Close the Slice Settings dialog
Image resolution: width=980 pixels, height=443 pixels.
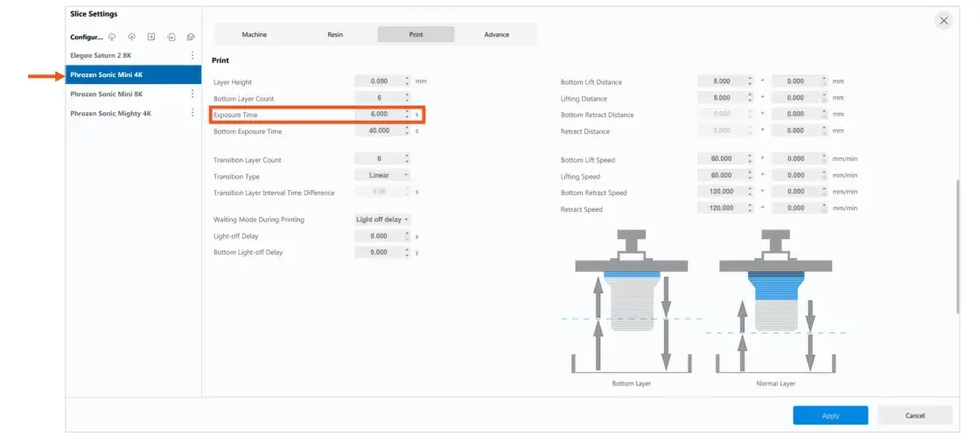pyautogui.click(x=943, y=21)
